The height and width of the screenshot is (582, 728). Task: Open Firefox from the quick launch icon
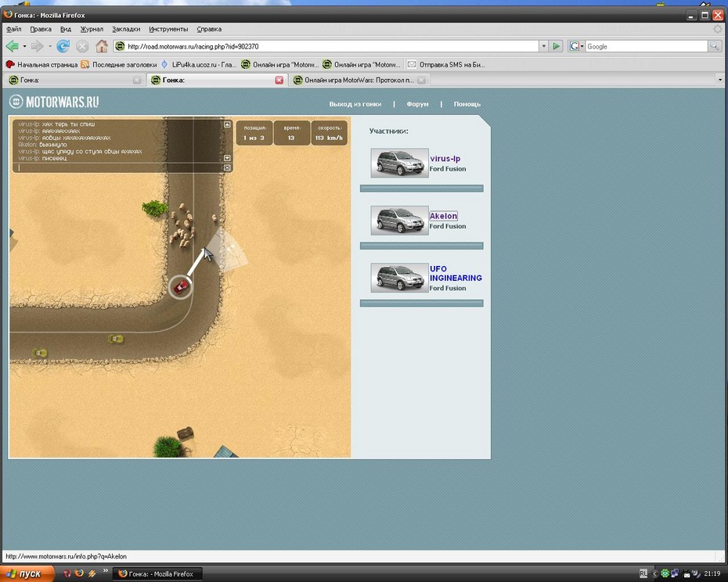point(79,573)
